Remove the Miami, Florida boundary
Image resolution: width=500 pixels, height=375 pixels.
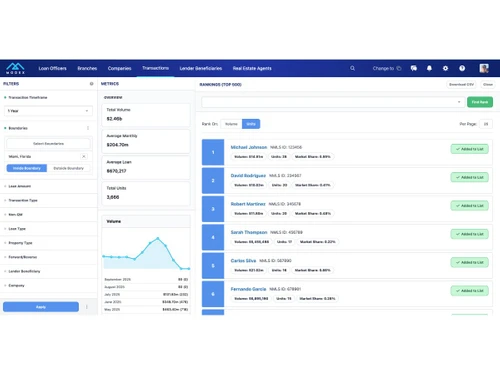[84, 156]
